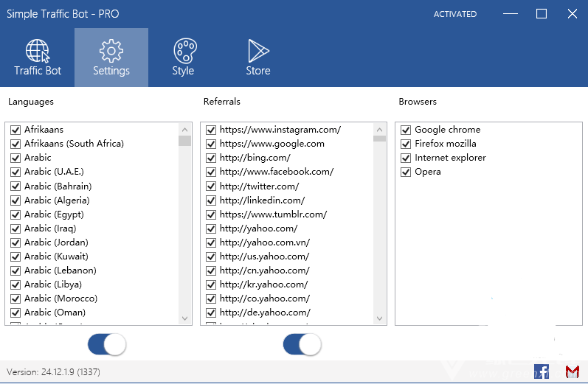Uncheck the plain Arabic checkbox
Image resolution: width=588 pixels, height=384 pixels.
(15, 158)
